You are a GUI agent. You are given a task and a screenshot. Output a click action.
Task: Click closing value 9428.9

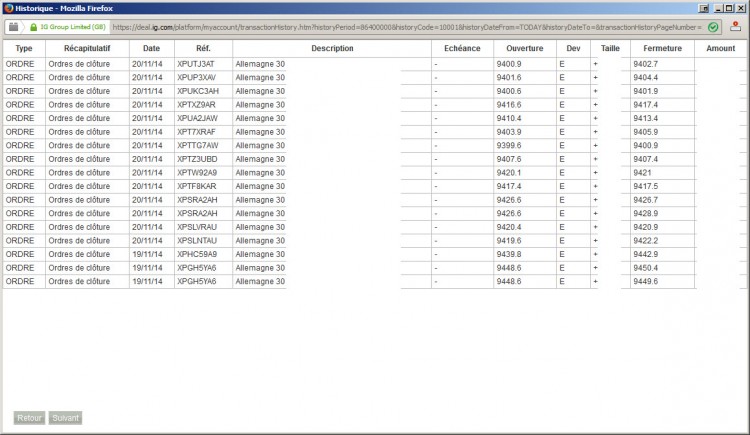coord(645,213)
